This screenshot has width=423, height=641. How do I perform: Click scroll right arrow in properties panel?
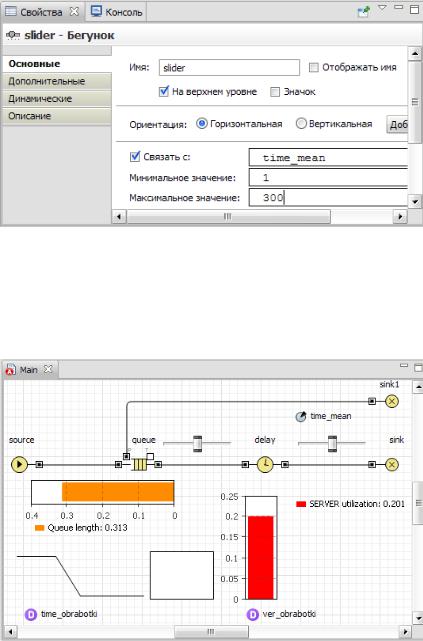pos(400,217)
